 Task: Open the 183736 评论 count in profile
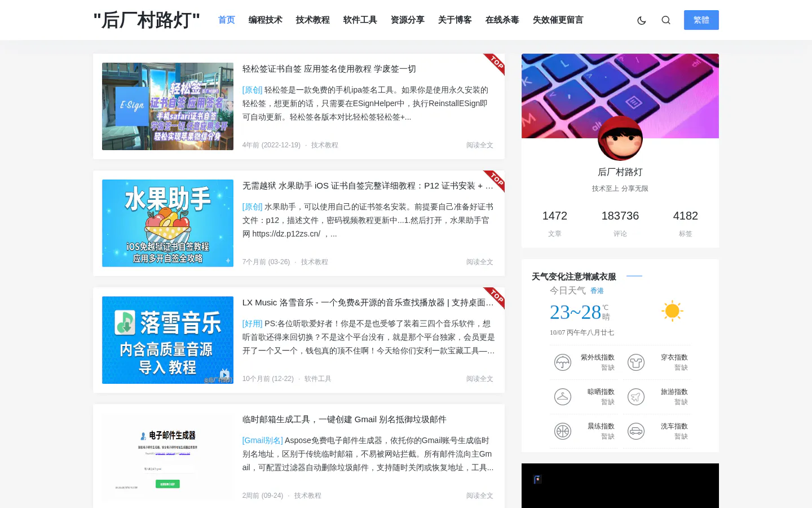620,223
